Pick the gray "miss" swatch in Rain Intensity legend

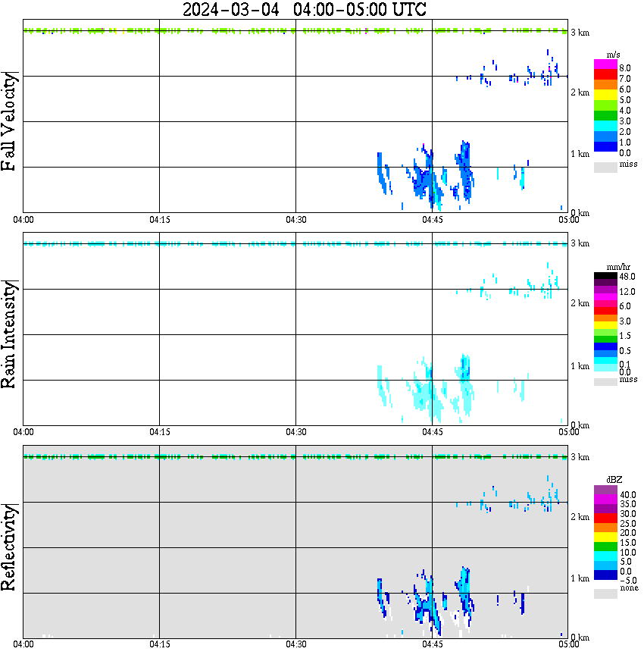605,381
